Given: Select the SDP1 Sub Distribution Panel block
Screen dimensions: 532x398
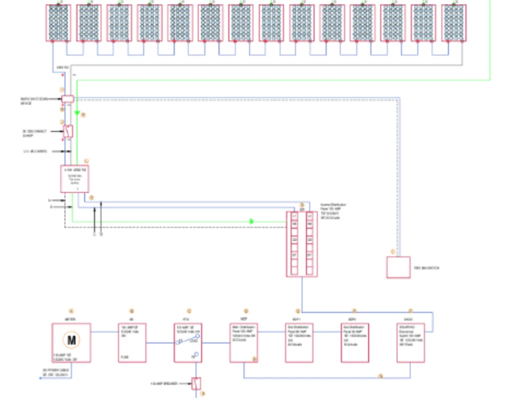Looking at the screenshot, I should point(299,340).
